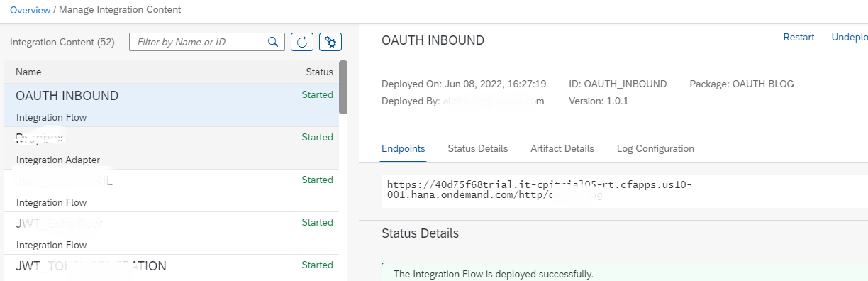Click the 'Integration Flow is deployed successfully' message
868x281 pixels.
click(x=494, y=274)
